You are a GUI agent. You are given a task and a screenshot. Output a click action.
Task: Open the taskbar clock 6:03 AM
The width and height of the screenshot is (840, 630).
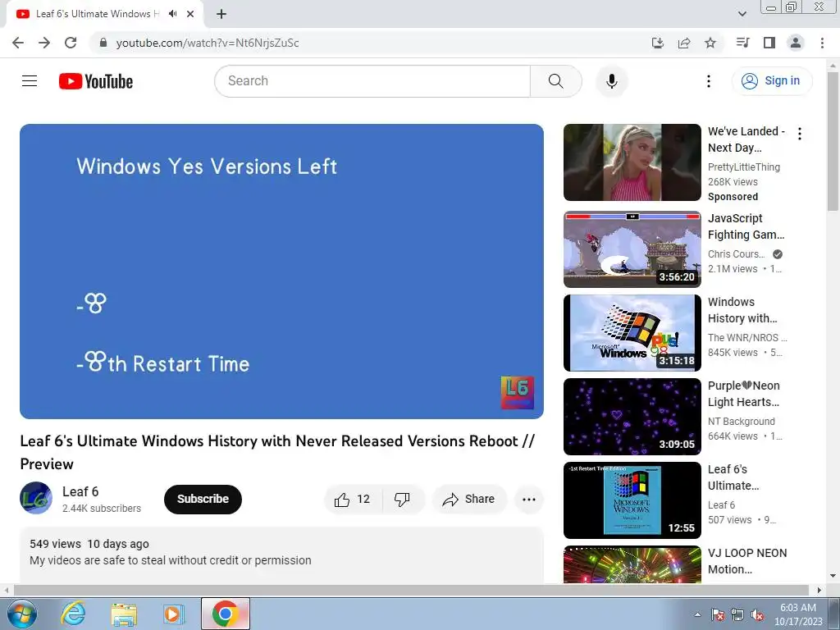point(797,614)
